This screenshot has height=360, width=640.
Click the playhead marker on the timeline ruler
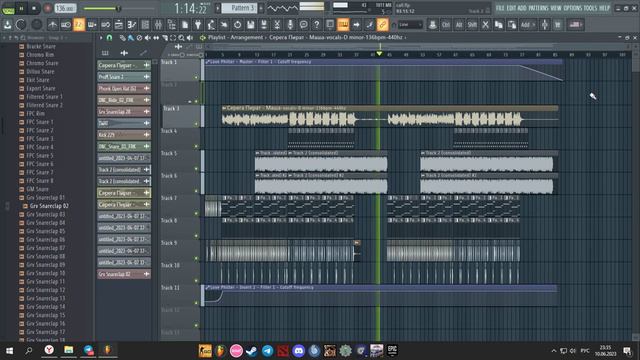coord(379,53)
